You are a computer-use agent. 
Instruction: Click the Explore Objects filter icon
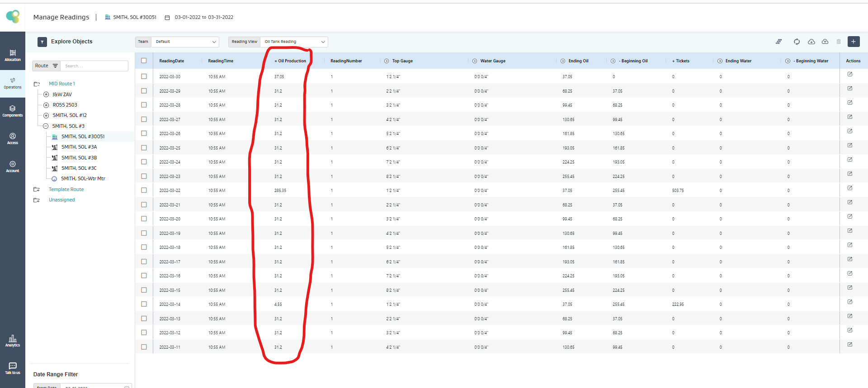tap(42, 42)
